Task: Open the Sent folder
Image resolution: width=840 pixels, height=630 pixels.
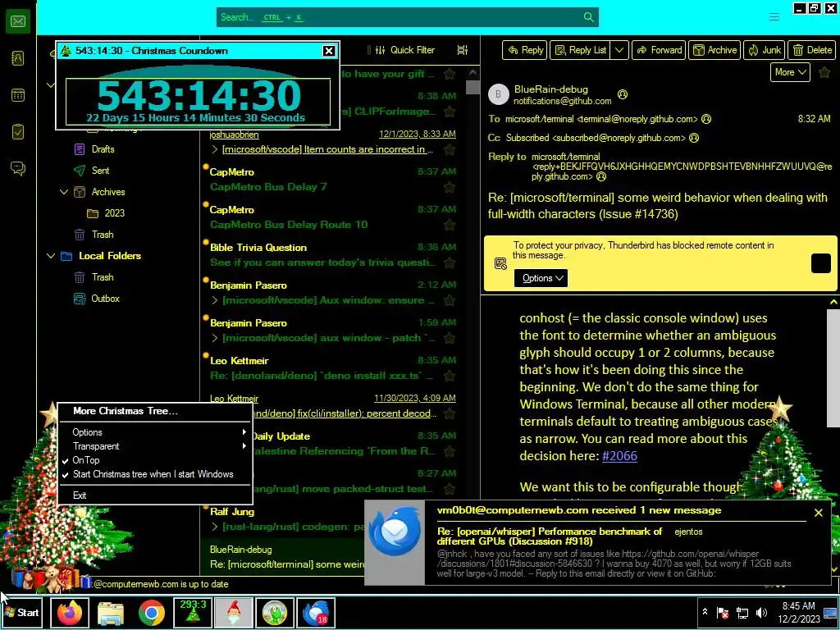Action: (100, 171)
